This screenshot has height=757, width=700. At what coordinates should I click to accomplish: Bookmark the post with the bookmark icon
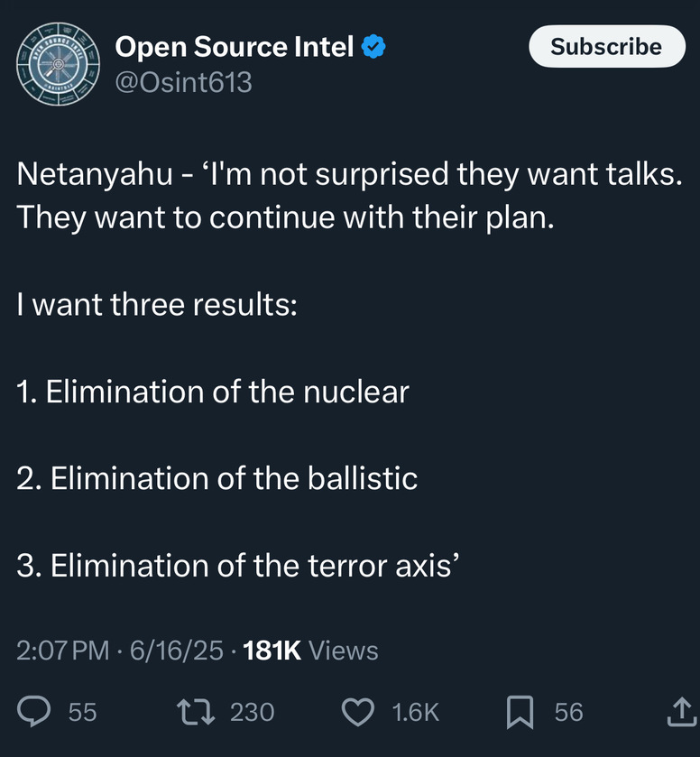pyautogui.click(x=520, y=712)
